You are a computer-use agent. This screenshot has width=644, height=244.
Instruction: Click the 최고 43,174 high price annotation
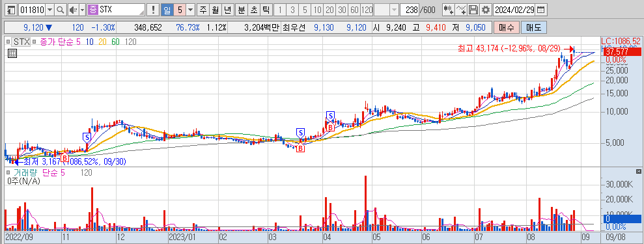[509, 48]
